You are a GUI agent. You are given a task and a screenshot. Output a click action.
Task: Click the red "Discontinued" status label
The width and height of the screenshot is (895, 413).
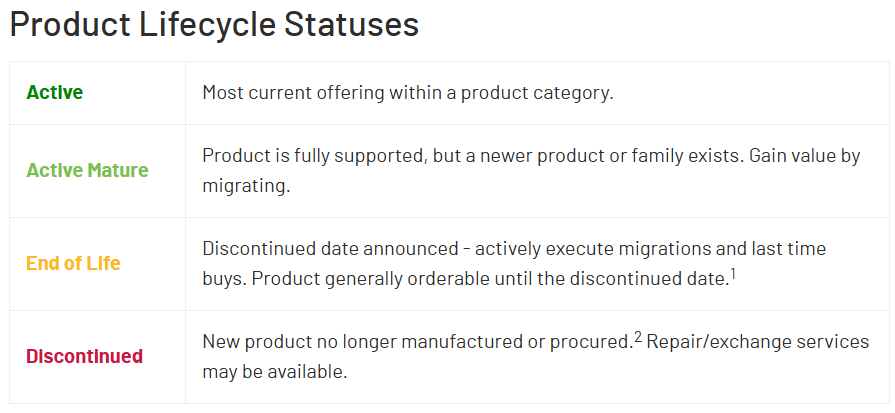point(84,356)
